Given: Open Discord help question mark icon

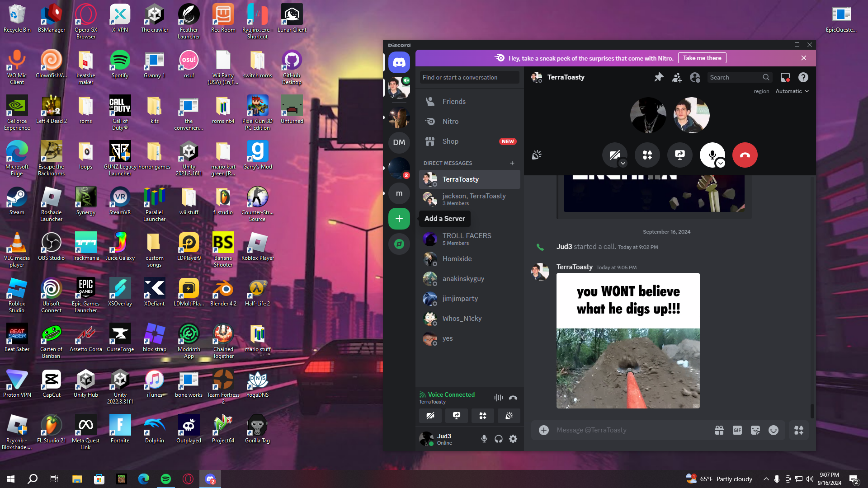Looking at the screenshot, I should click(803, 77).
